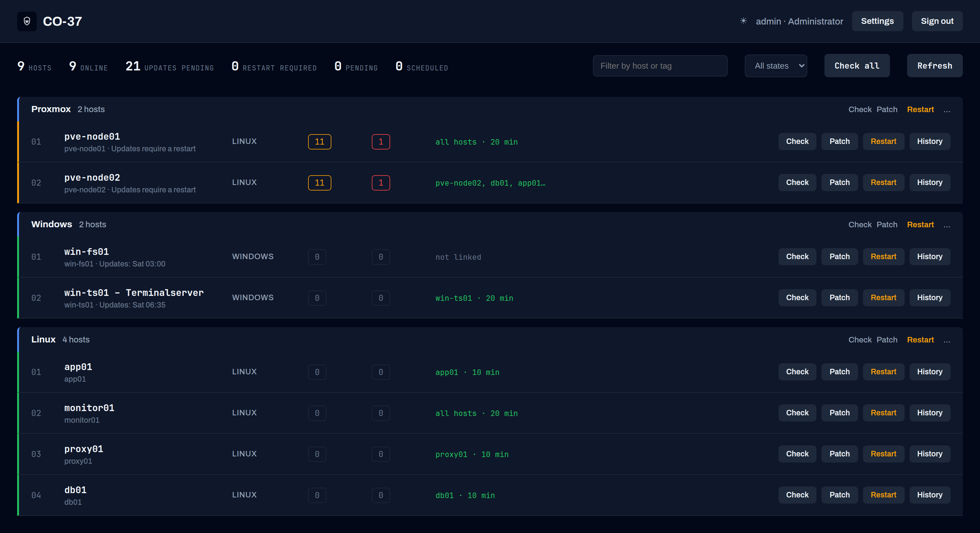View History for pve-node02

coord(929,183)
